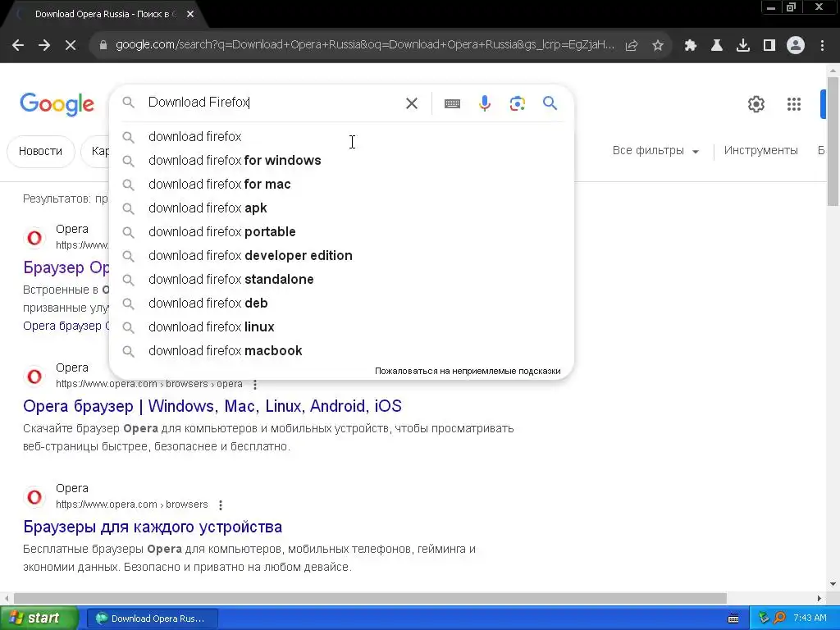840x630 pixels.
Task: Stop the page loading
Action: point(71,45)
